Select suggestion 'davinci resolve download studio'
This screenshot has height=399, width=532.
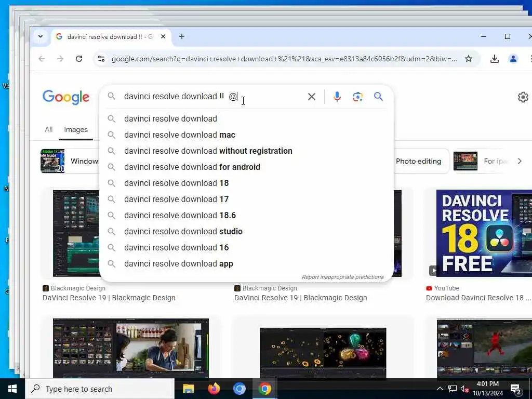pyautogui.click(x=247, y=231)
